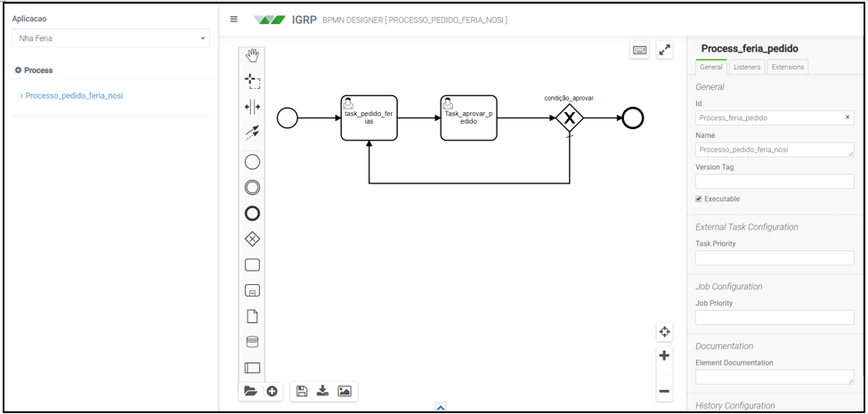Clear the Id field with x
The width and height of the screenshot is (868, 414).
(x=847, y=118)
